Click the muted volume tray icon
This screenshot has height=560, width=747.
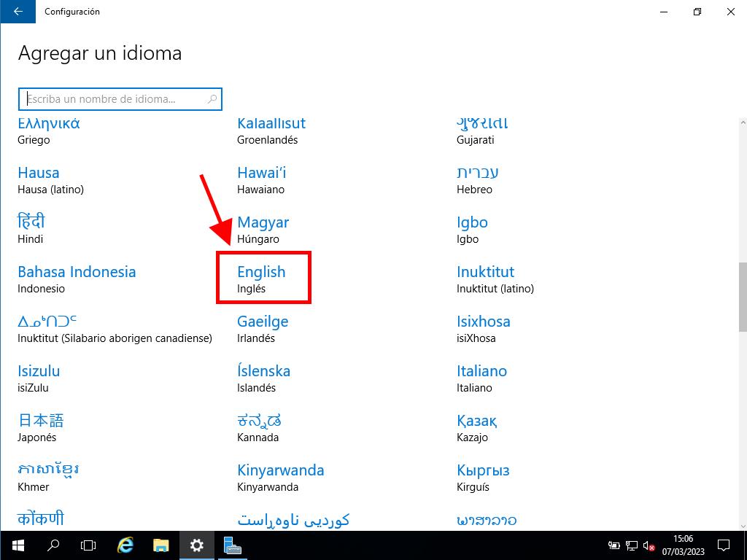pyautogui.click(x=649, y=545)
